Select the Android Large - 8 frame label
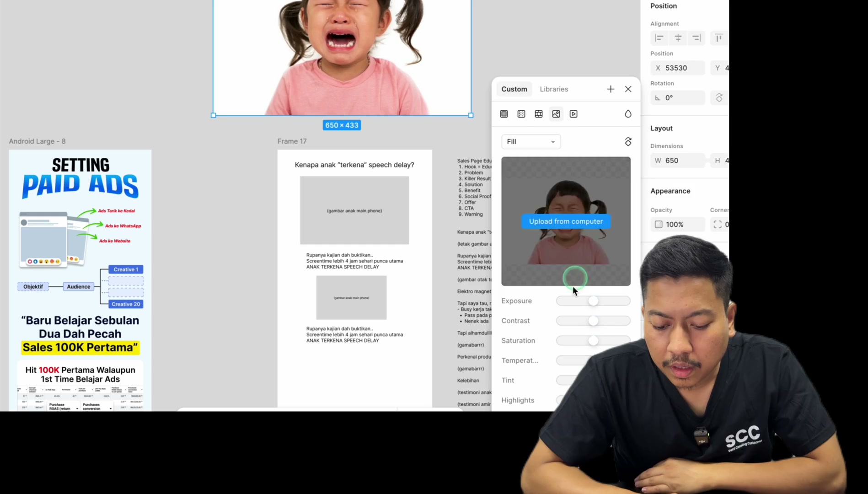The height and width of the screenshot is (494, 868). tap(37, 141)
